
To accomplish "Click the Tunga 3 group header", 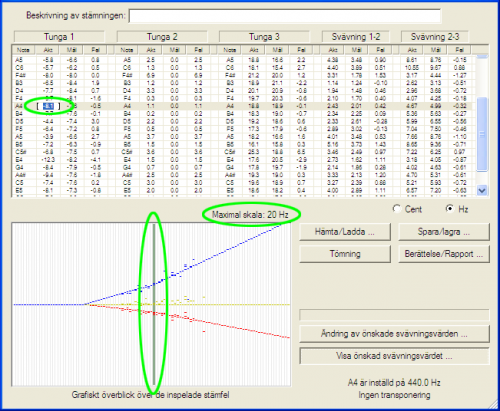I will (264, 37).
